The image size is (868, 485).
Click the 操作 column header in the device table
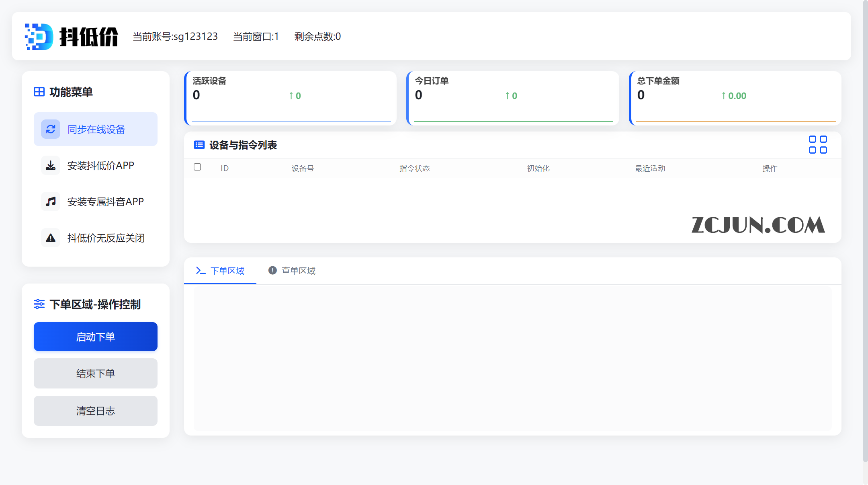click(770, 168)
